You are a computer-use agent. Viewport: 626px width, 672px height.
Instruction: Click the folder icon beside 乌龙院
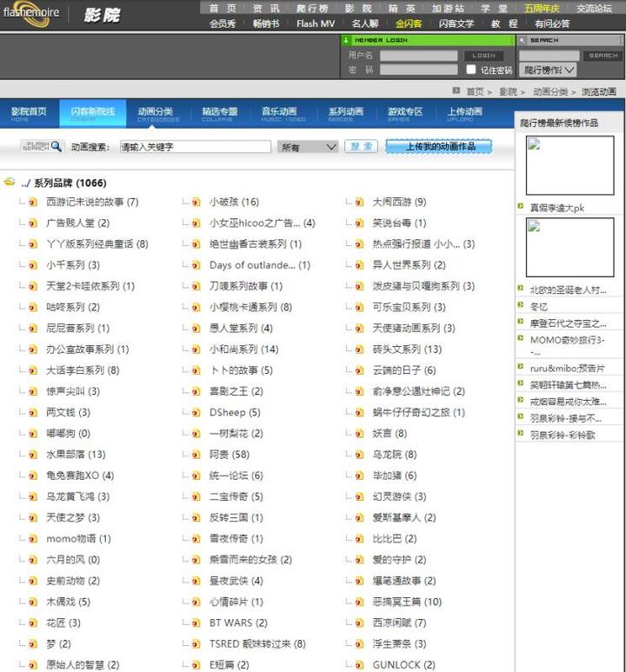359,455
